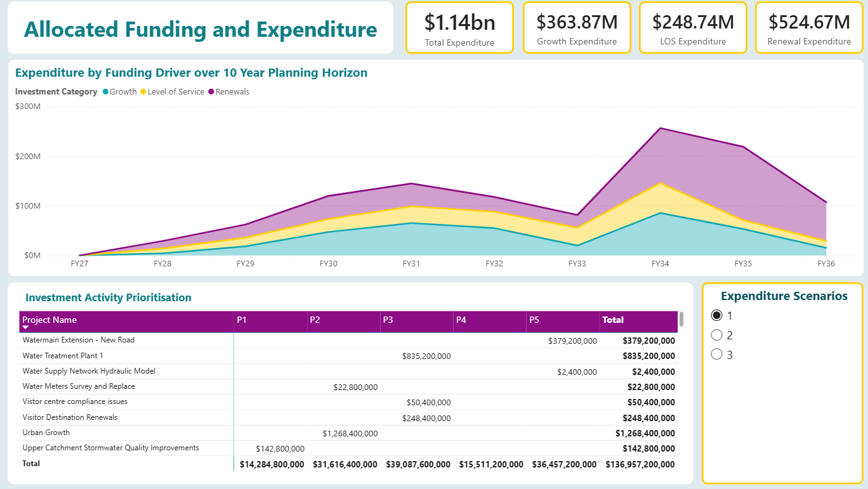This screenshot has width=868, height=489.
Task: Sort table by Project Name header
Action: click(x=49, y=320)
